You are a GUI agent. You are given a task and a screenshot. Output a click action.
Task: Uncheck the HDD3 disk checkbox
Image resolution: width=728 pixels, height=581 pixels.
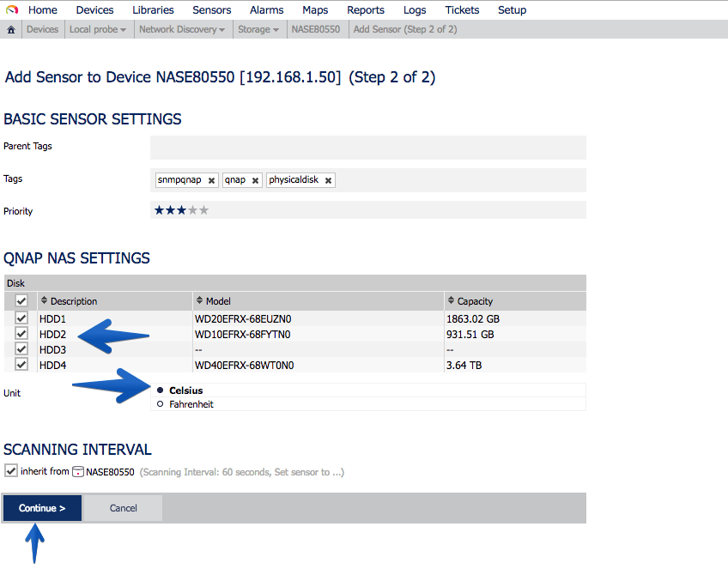[x=21, y=348]
